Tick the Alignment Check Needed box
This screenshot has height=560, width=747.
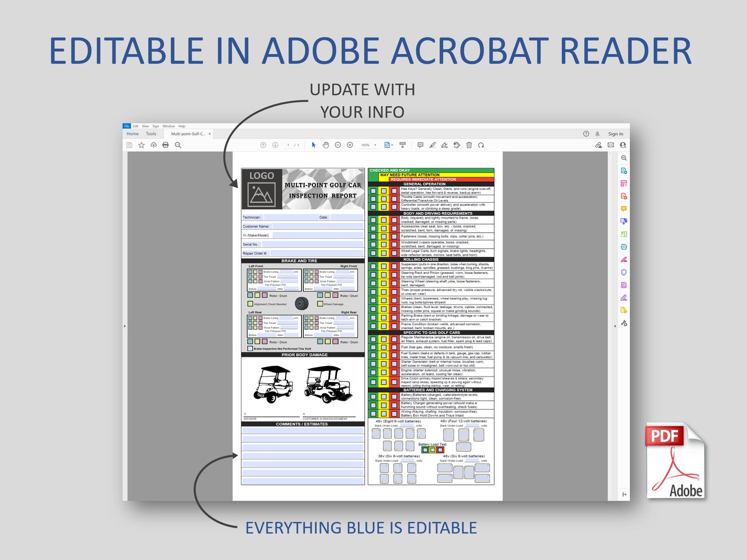(x=250, y=304)
